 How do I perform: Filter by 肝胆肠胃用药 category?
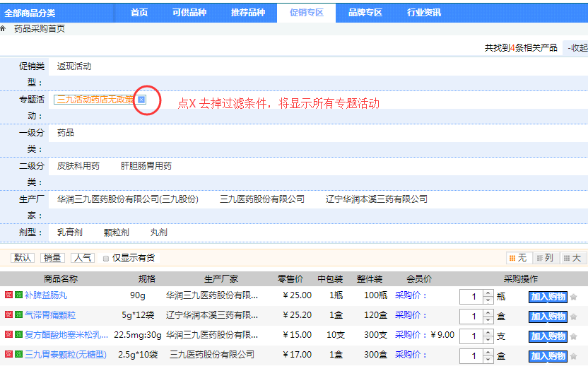coord(146,166)
